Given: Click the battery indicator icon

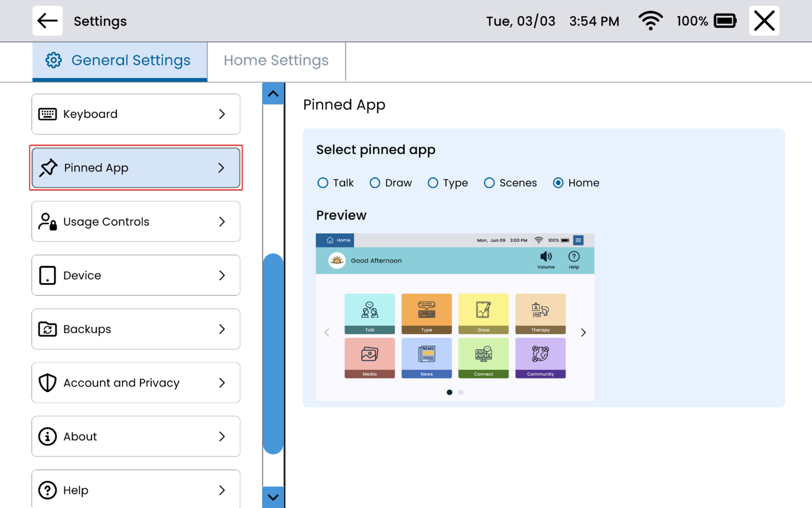Looking at the screenshot, I should 725,21.
